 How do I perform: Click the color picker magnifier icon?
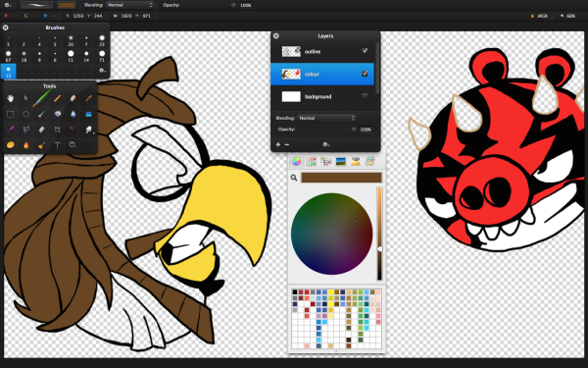click(294, 178)
